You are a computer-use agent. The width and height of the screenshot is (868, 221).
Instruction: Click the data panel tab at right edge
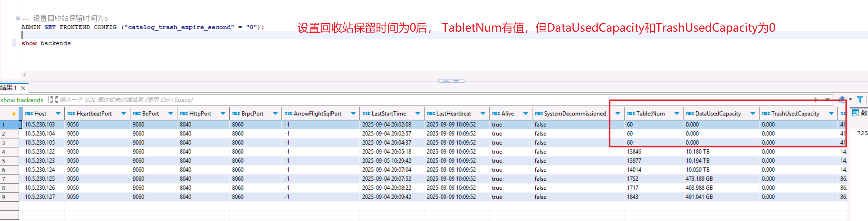[860, 113]
